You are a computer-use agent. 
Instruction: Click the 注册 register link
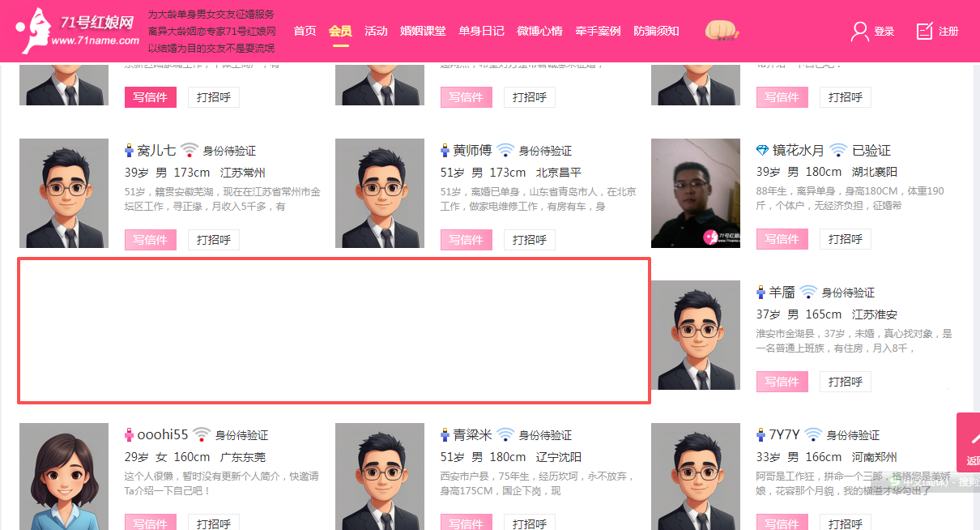pyautogui.click(x=948, y=32)
